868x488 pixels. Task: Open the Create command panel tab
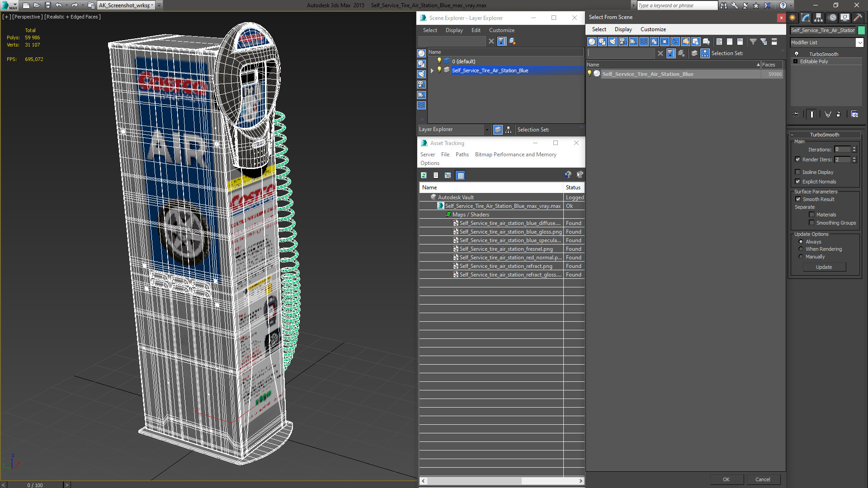tap(793, 18)
